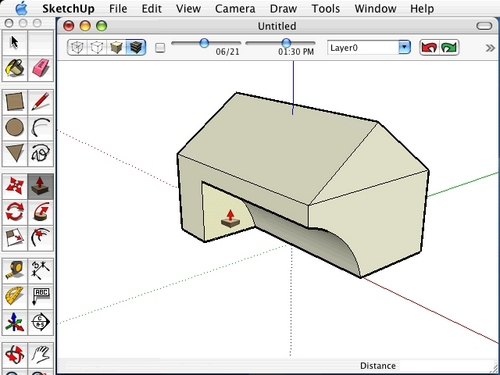This screenshot has width=500, height=375.
Task: Click the red Undo arrow button
Action: pyautogui.click(x=429, y=48)
